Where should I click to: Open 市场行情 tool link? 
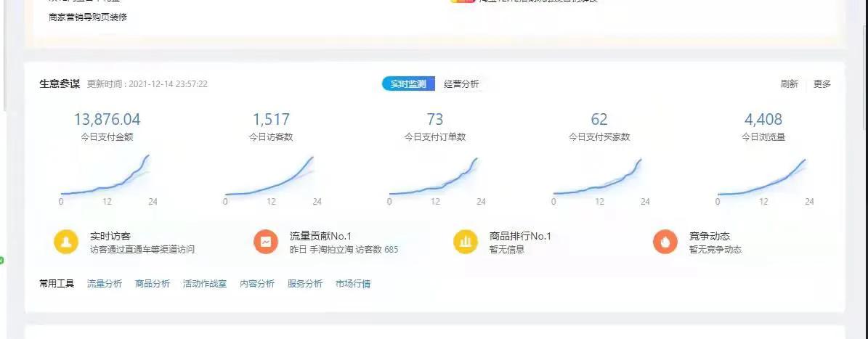353,284
